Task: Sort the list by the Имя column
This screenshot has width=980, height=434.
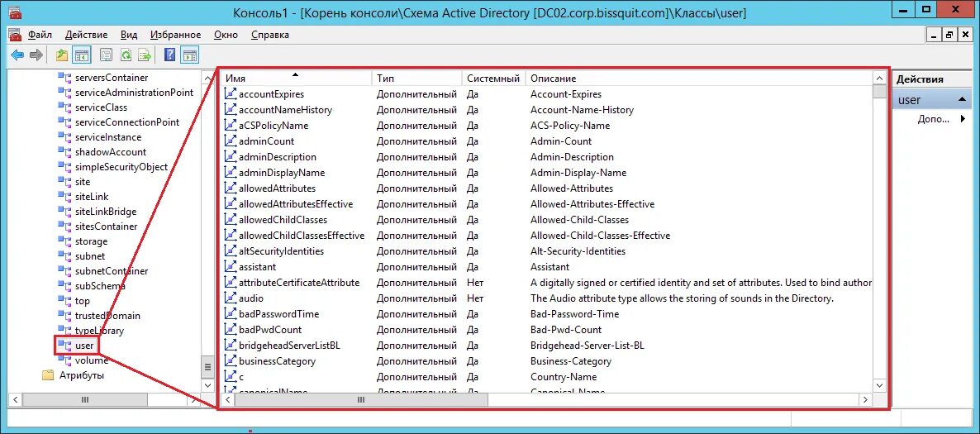Action: pos(297,79)
